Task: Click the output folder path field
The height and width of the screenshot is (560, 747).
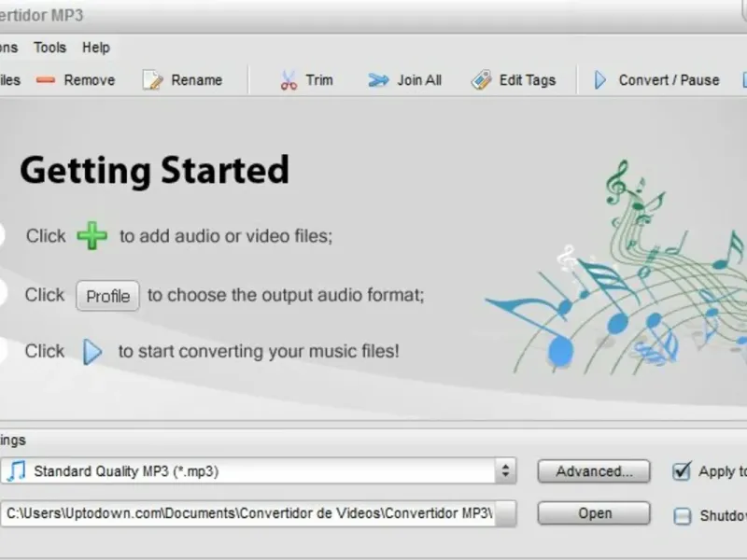Action: tap(247, 513)
